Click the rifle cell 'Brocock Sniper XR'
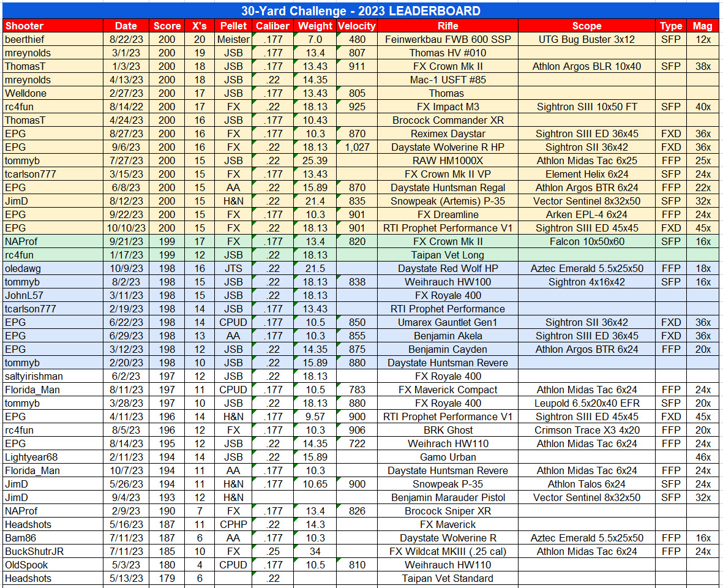The height and width of the screenshot is (588, 723). coord(448,511)
